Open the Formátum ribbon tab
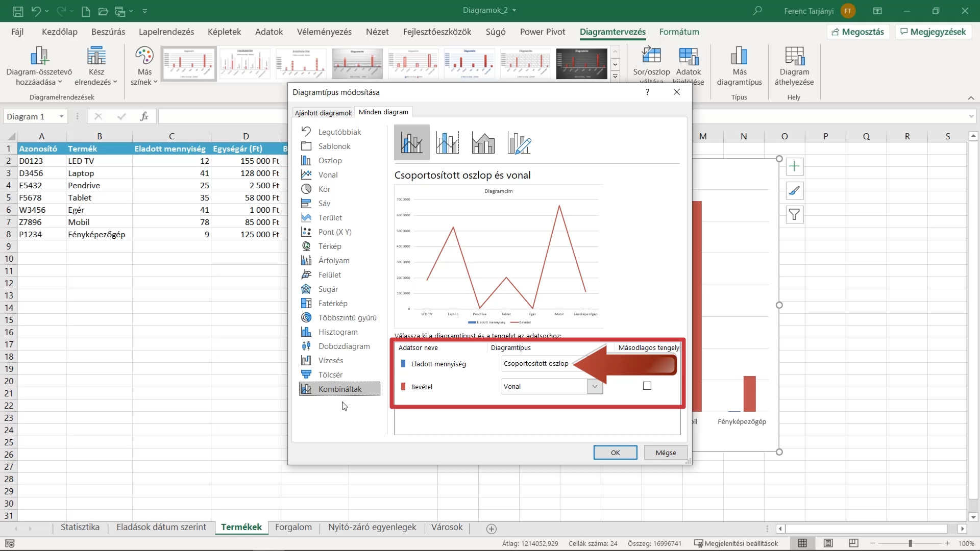 pos(679,32)
